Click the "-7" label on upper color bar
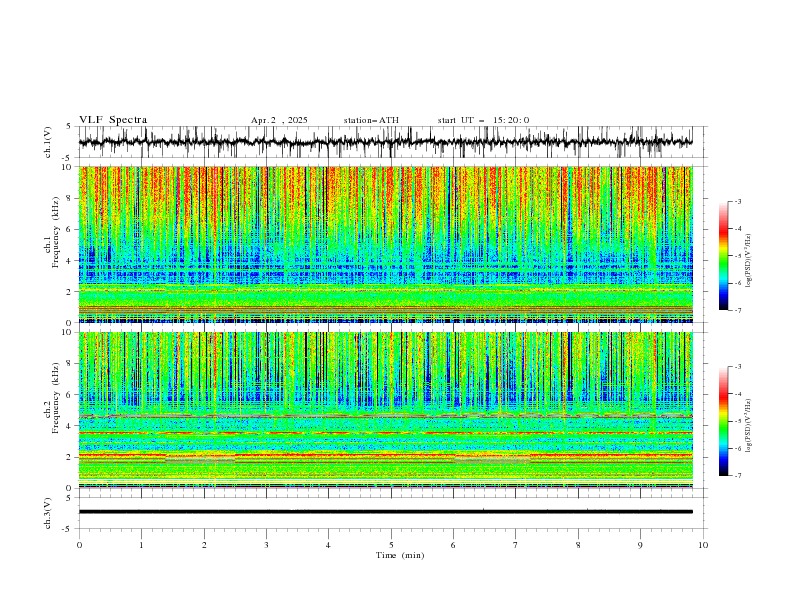The height and width of the screenshot is (612, 792). pyautogui.click(x=738, y=310)
